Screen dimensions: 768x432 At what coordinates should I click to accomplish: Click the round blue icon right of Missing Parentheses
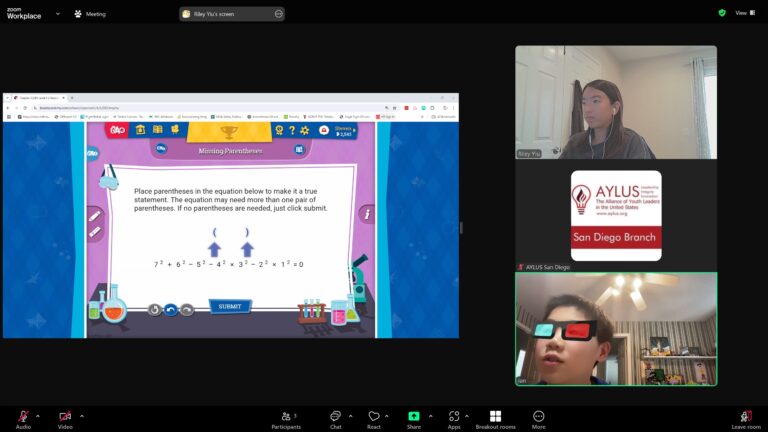tap(299, 149)
